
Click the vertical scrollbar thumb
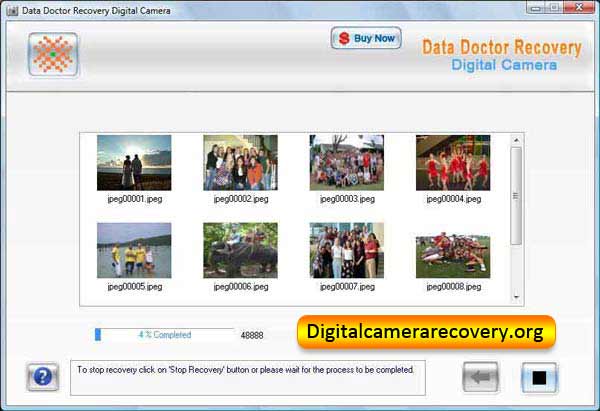(x=516, y=196)
